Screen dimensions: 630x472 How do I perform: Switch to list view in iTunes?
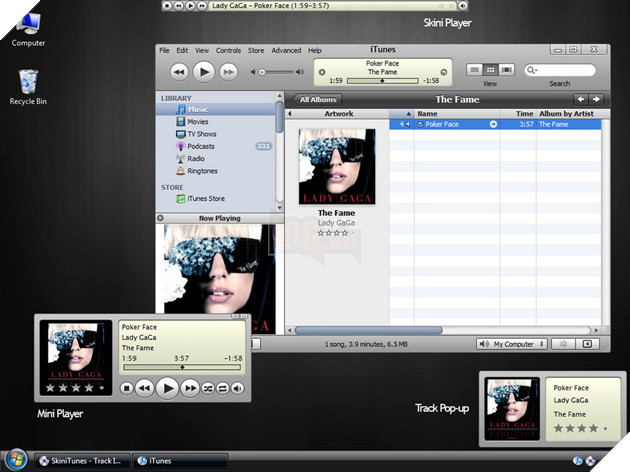click(475, 70)
